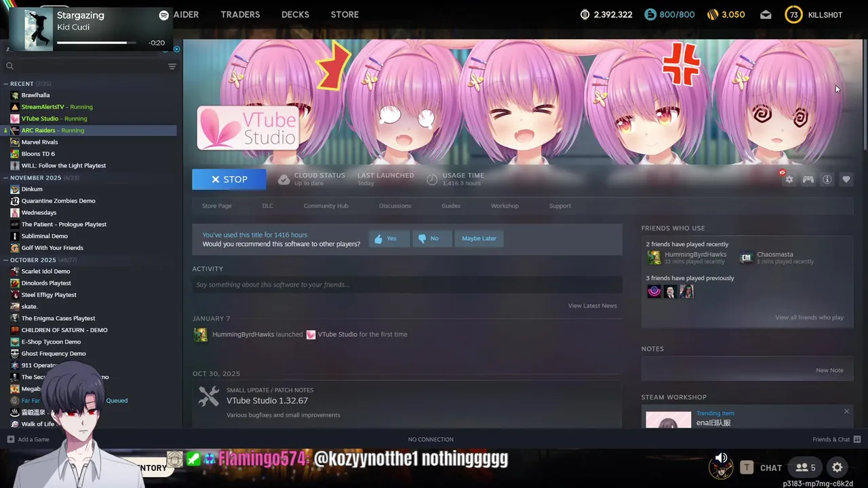Open the STORE menu
Image resolution: width=868 pixels, height=488 pixels.
(x=344, y=14)
